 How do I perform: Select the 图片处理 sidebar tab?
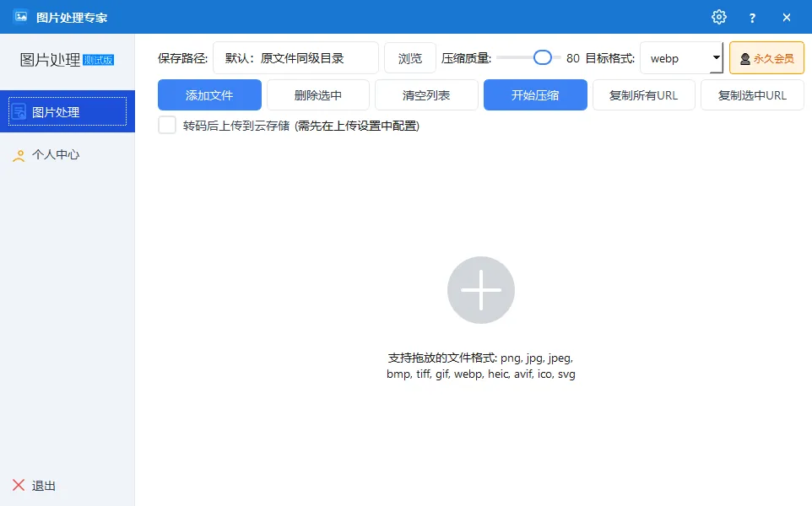tap(68, 111)
